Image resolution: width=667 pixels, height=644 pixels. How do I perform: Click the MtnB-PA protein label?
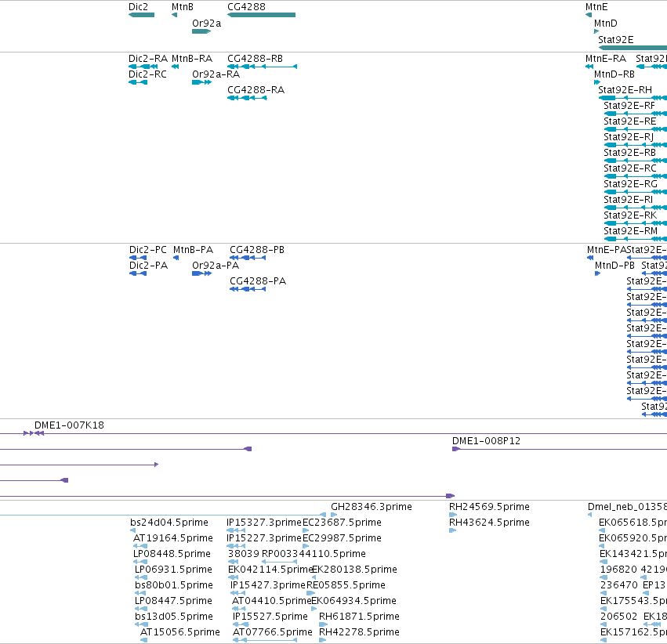pyautogui.click(x=193, y=249)
